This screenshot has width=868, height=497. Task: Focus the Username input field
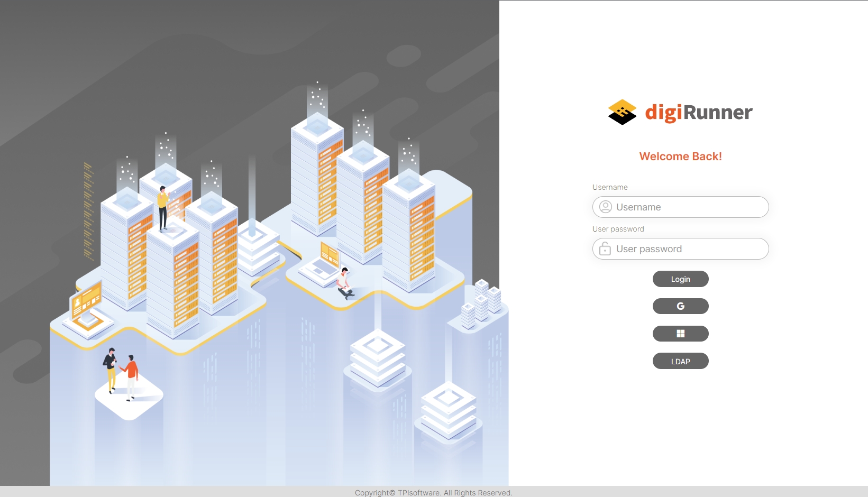click(688, 207)
